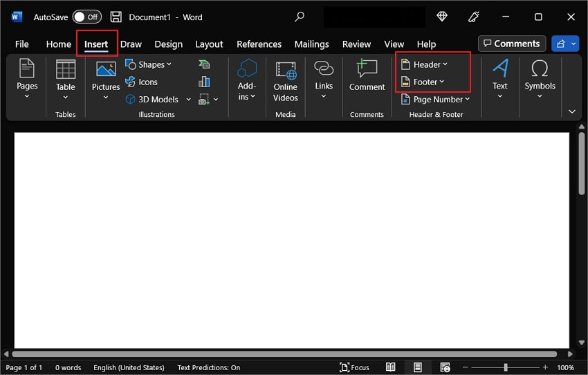Click Online Videos
This screenshot has height=375, width=588.
[286, 82]
